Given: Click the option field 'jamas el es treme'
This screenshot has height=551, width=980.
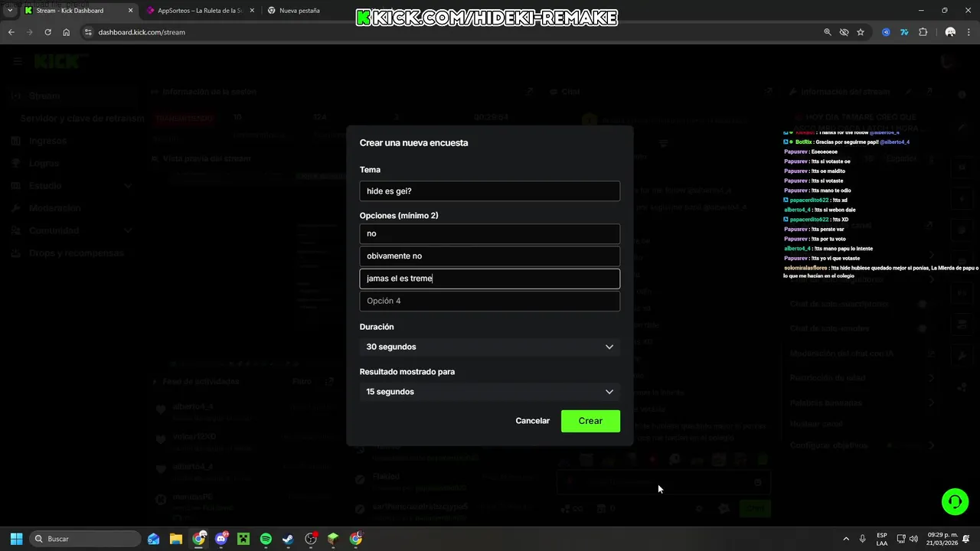Looking at the screenshot, I should point(490,279).
